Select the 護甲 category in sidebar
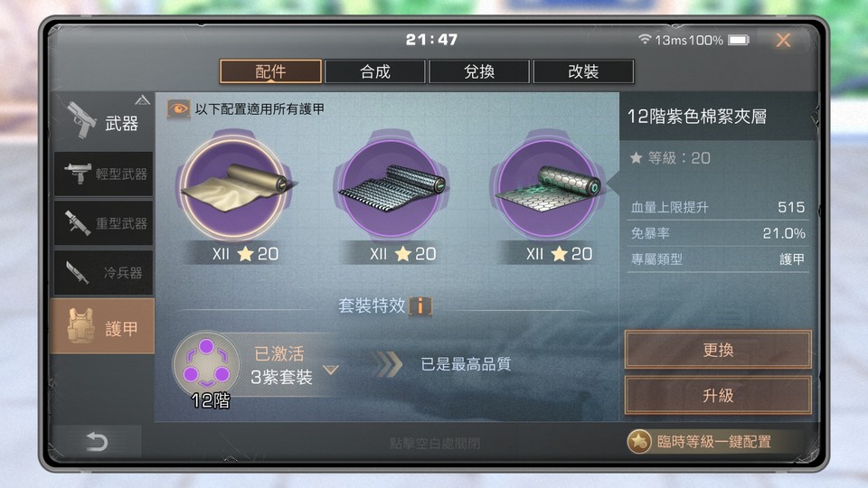868x488 pixels. point(102,326)
